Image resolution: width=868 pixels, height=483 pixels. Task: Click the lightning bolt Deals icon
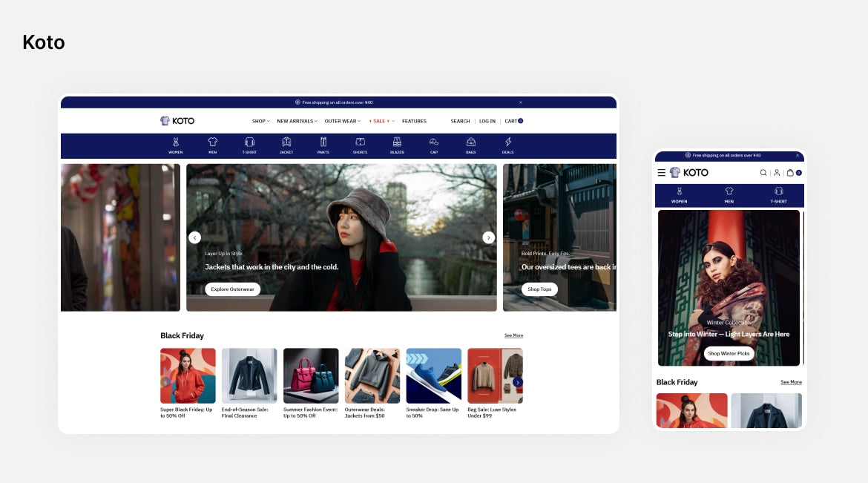point(508,142)
